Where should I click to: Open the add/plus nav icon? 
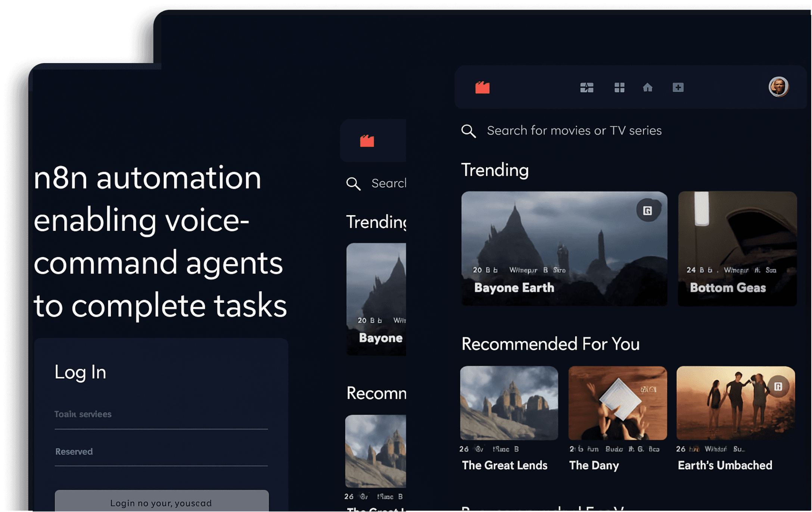tap(678, 87)
